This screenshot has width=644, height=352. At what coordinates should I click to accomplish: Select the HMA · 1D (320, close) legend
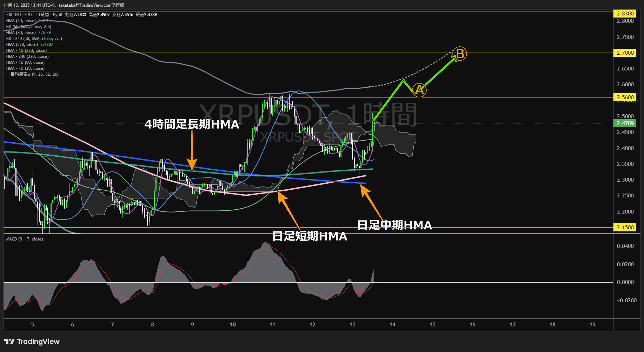pos(26,50)
